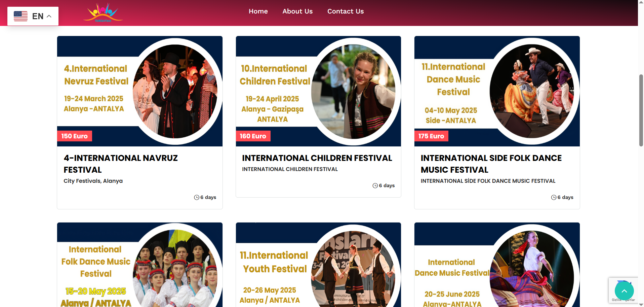Image resolution: width=644 pixels, height=307 pixels.
Task: Open the Contact Us page
Action: click(x=346, y=11)
